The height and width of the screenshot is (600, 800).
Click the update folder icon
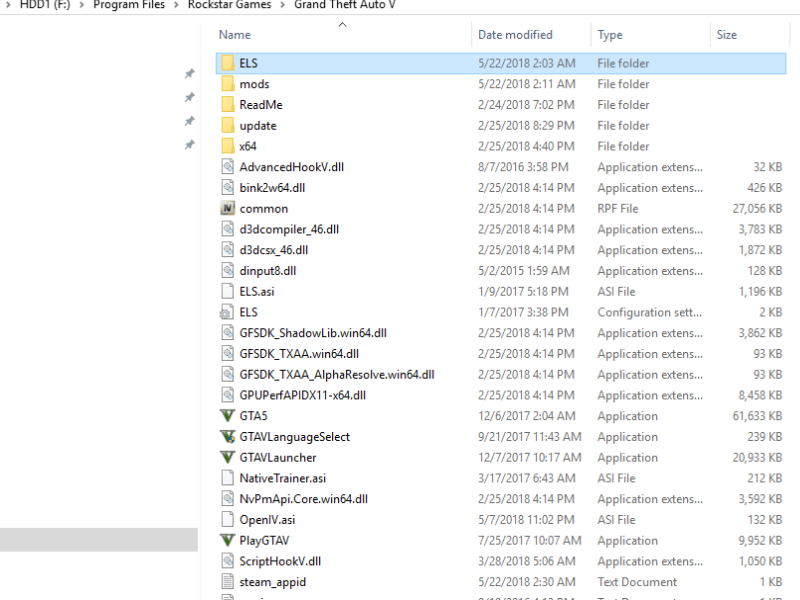[x=228, y=126]
